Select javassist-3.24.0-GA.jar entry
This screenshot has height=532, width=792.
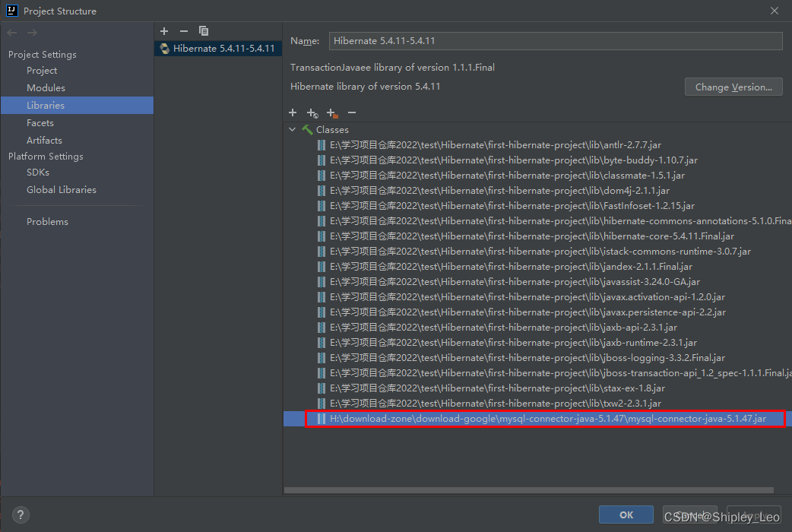point(515,281)
